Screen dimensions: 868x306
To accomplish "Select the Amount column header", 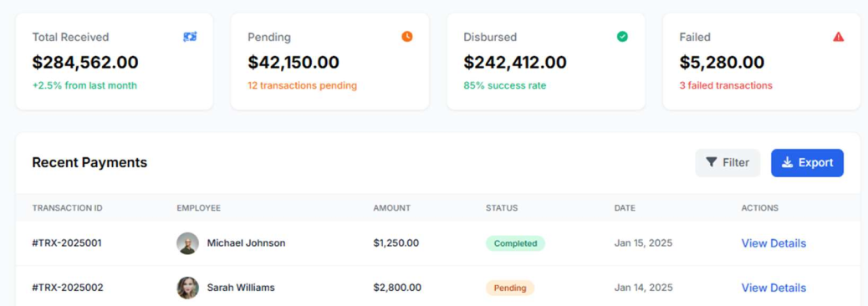I will point(391,208).
